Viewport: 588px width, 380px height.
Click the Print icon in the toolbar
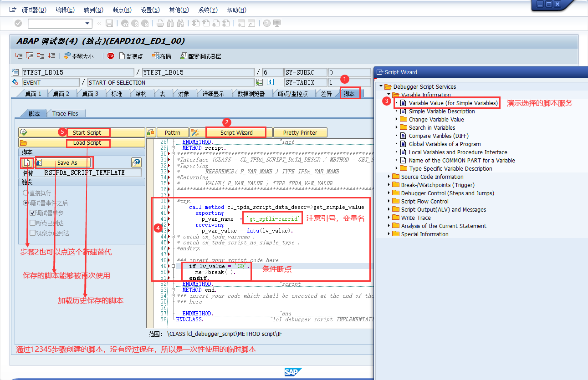[x=160, y=23]
